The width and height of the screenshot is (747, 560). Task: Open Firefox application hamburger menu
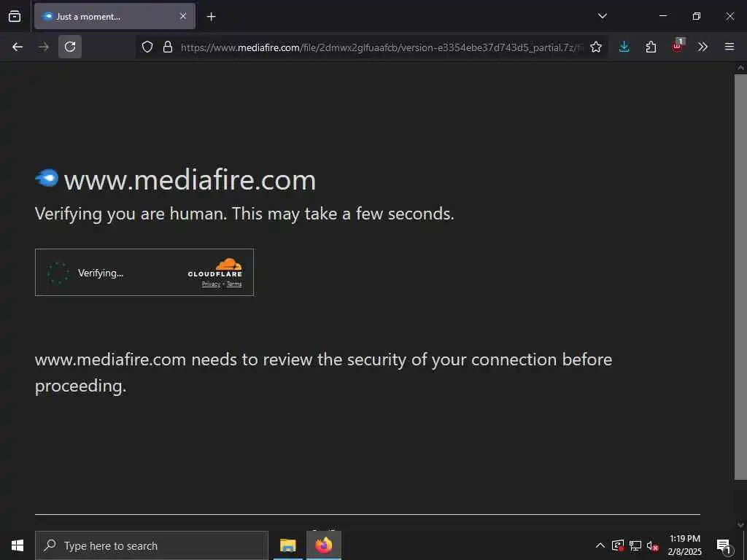tap(729, 47)
